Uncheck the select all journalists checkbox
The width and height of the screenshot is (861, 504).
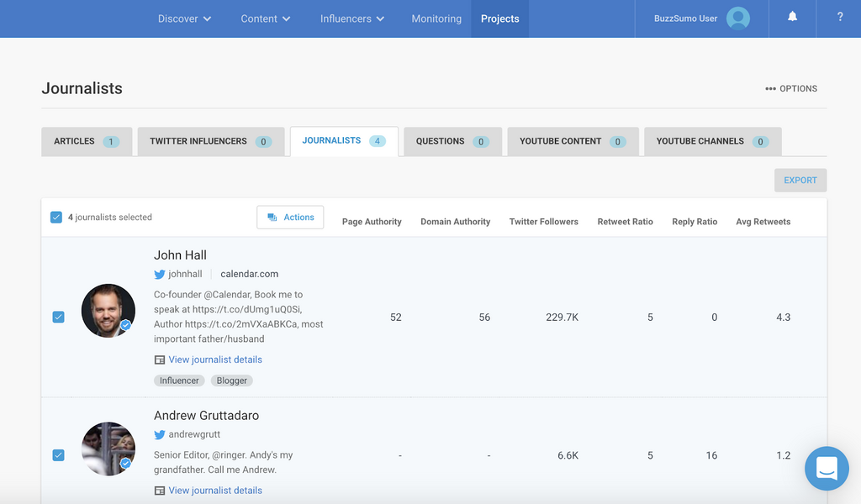56,218
